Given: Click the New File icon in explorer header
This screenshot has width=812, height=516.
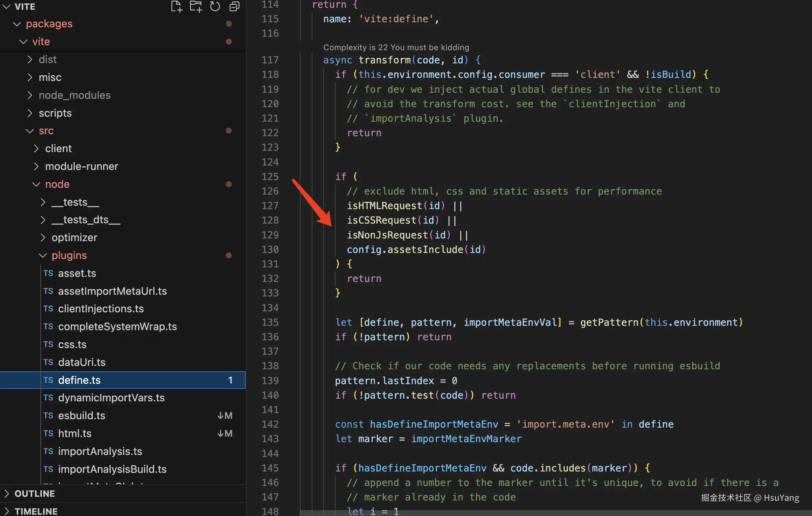Looking at the screenshot, I should click(176, 6).
